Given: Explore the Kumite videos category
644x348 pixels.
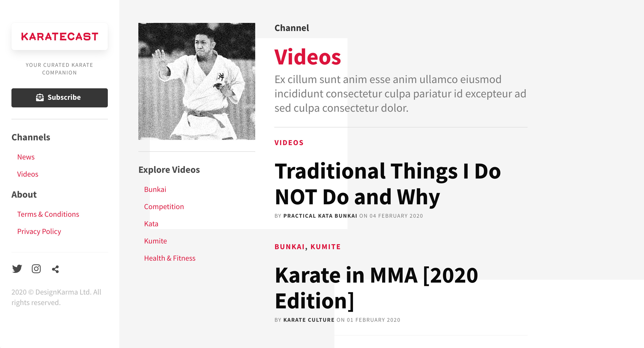Looking at the screenshot, I should [x=156, y=241].
